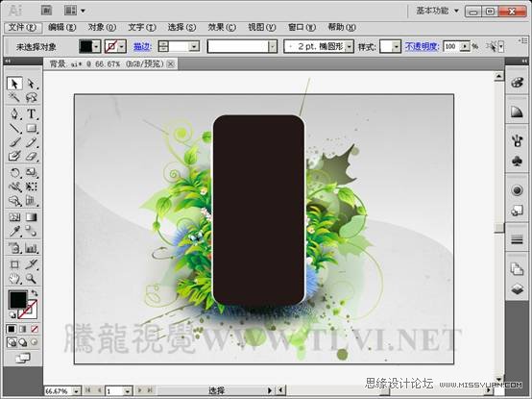Open the Layers panel icon
Viewport: 532px width, 399px height.
click(517, 289)
